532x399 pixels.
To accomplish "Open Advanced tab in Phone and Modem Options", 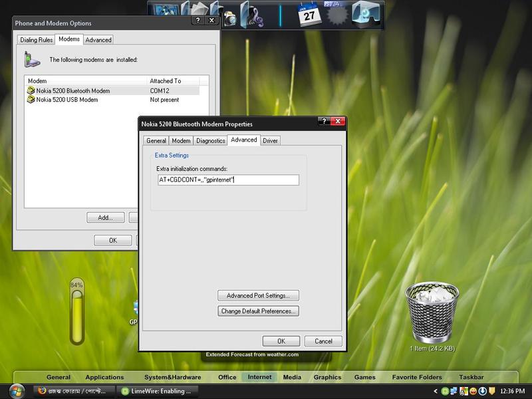I will click(x=98, y=40).
